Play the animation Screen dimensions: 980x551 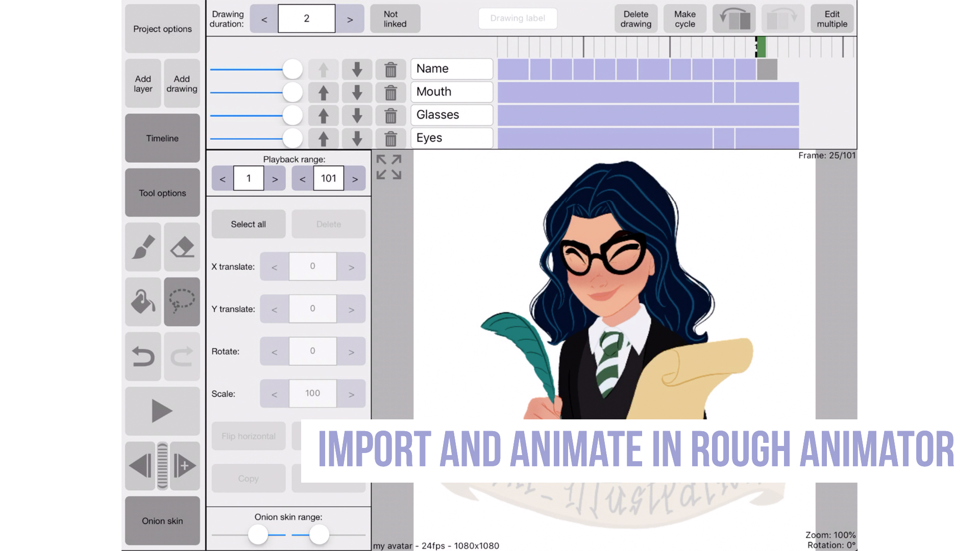coord(162,411)
